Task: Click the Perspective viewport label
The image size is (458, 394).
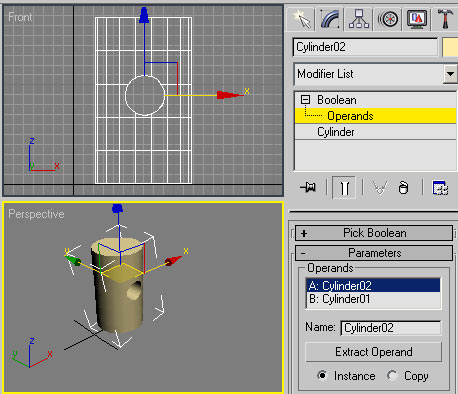Action: (x=36, y=214)
